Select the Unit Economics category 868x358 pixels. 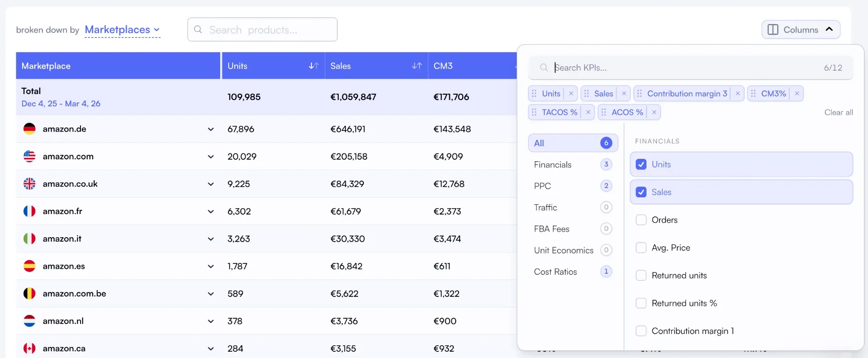[573, 250]
